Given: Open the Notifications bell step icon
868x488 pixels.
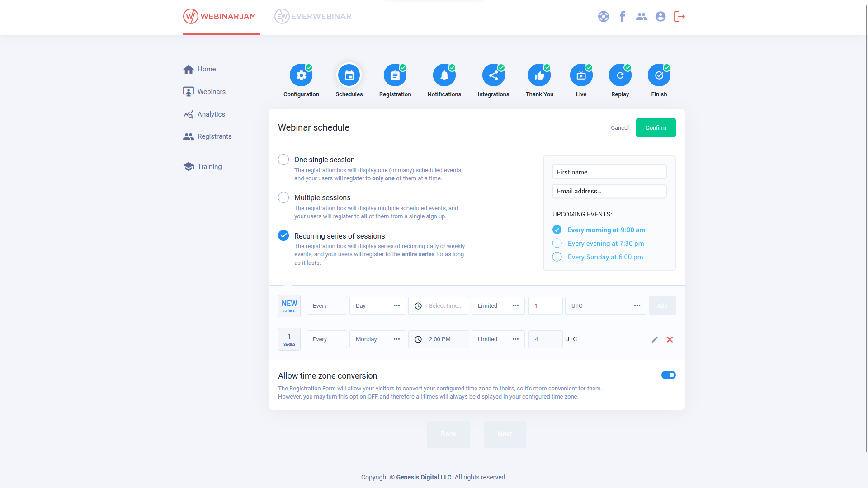Looking at the screenshot, I should [444, 75].
